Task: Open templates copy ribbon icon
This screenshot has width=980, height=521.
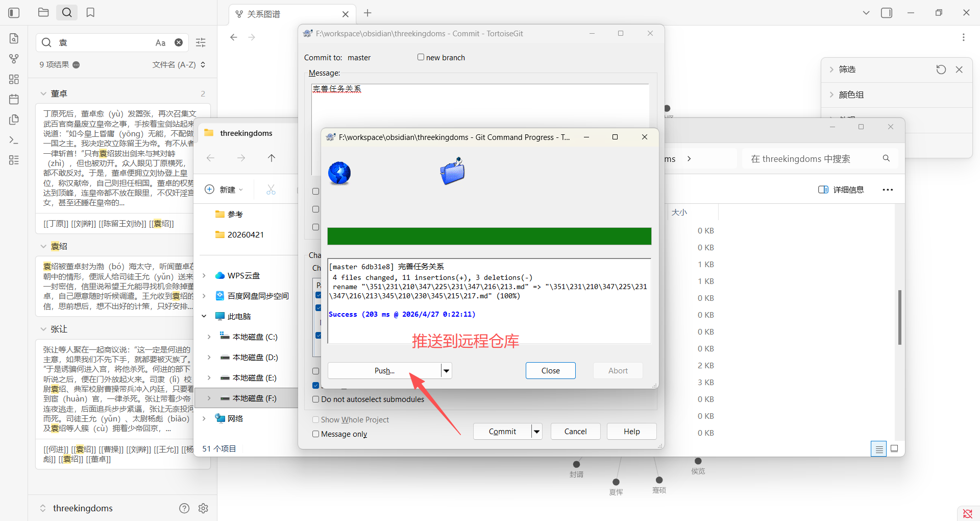Action: [14, 120]
